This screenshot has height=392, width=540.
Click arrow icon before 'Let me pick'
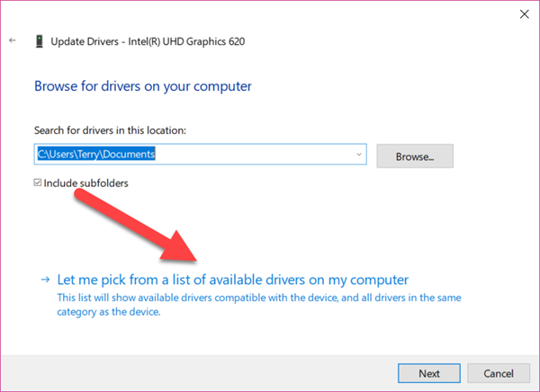[x=45, y=280]
